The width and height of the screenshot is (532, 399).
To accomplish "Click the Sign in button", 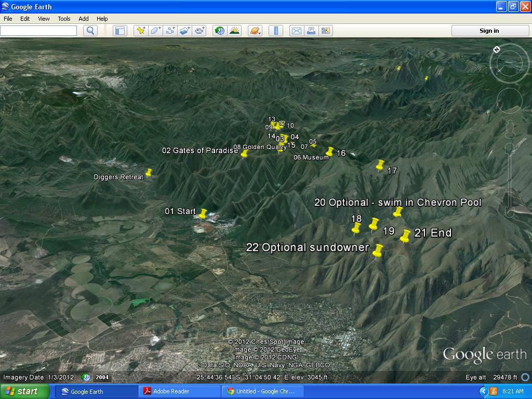I will pos(489,31).
